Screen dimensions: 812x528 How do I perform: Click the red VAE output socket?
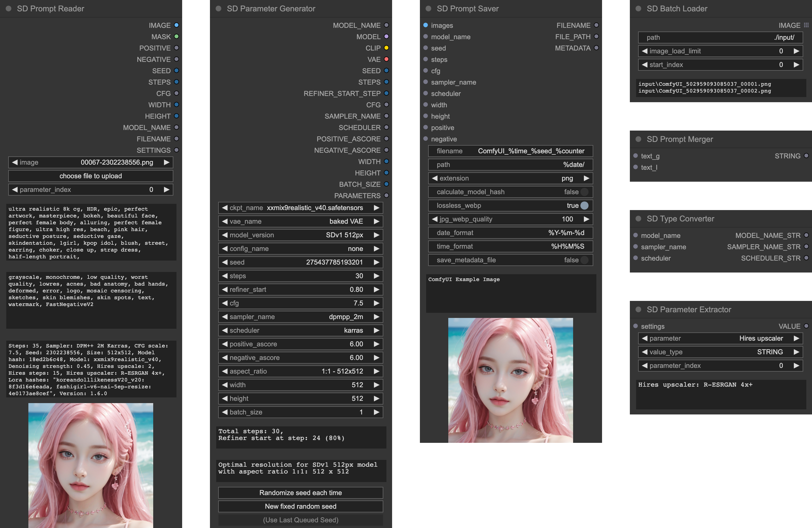coord(386,59)
